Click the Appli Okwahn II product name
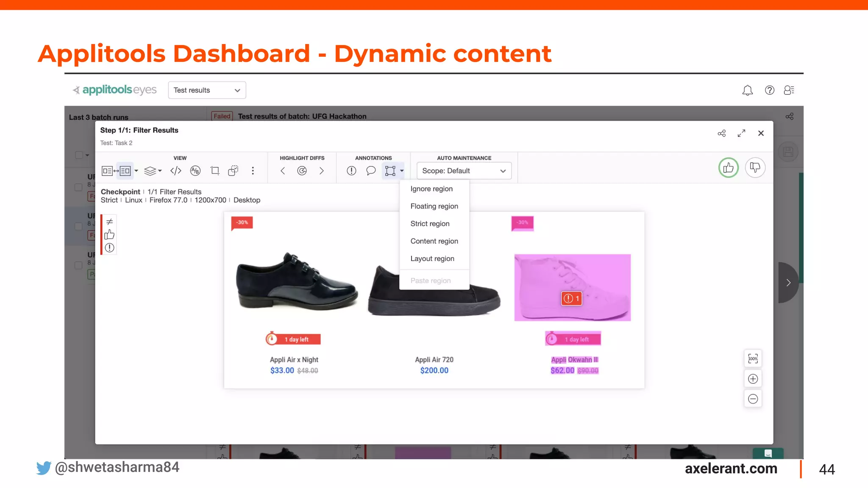The width and height of the screenshot is (868, 488). [x=574, y=360]
